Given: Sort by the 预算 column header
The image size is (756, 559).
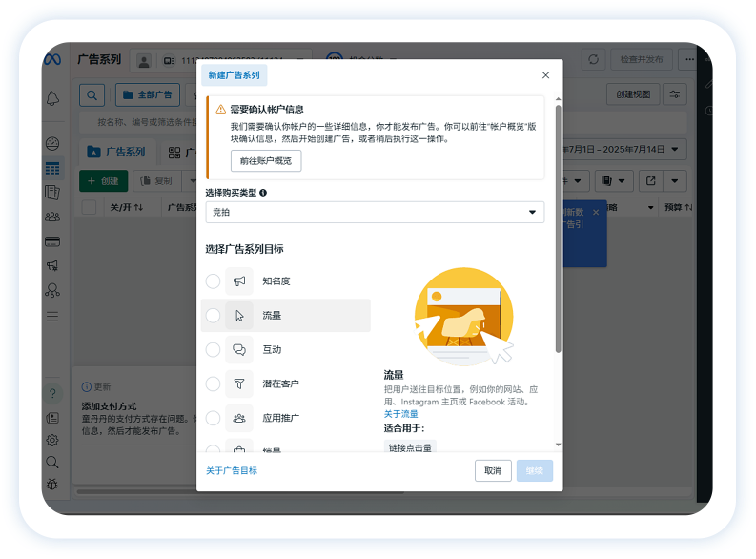Looking at the screenshot, I should [x=678, y=207].
